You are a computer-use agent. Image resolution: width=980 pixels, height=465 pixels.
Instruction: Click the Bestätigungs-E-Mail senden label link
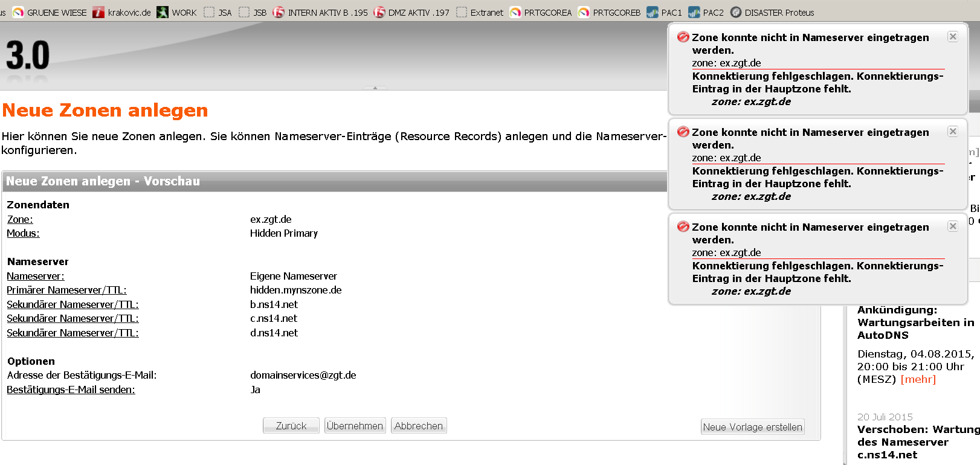point(71,390)
